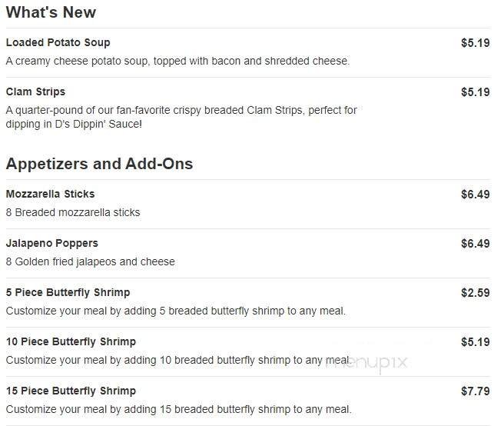
Task: Click the menupix watermark logo
Action: [x=366, y=361]
